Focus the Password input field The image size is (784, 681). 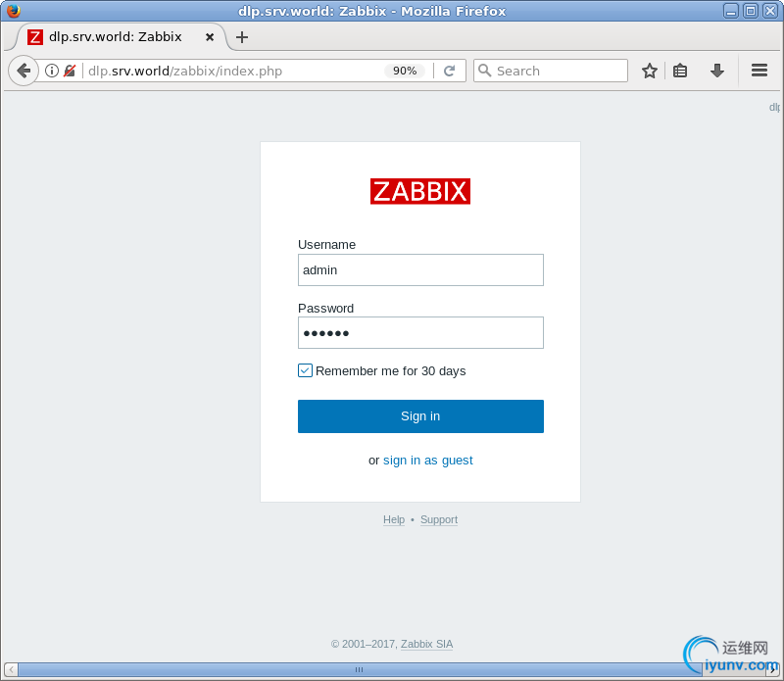[x=420, y=332]
